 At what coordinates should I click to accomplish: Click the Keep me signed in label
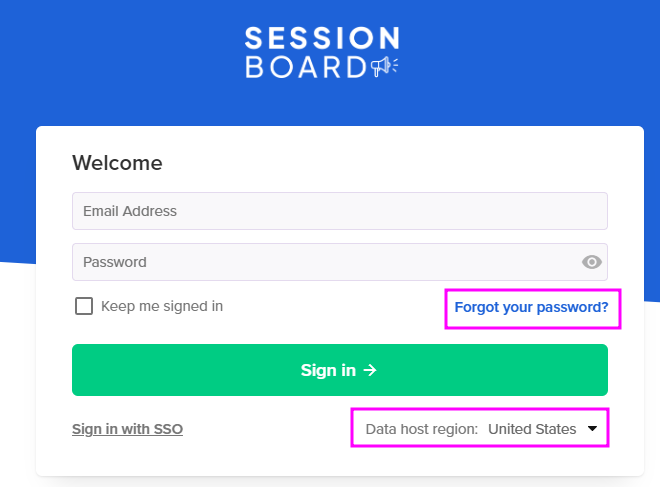[162, 306]
